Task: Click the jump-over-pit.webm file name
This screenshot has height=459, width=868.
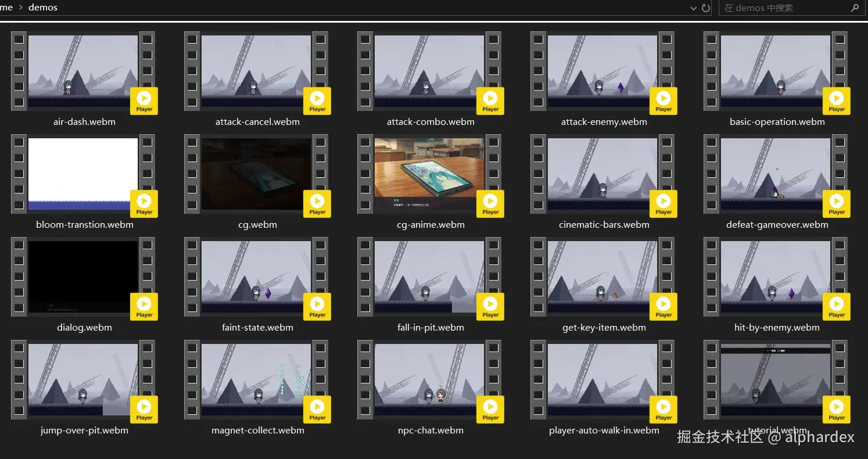Action: pos(84,431)
